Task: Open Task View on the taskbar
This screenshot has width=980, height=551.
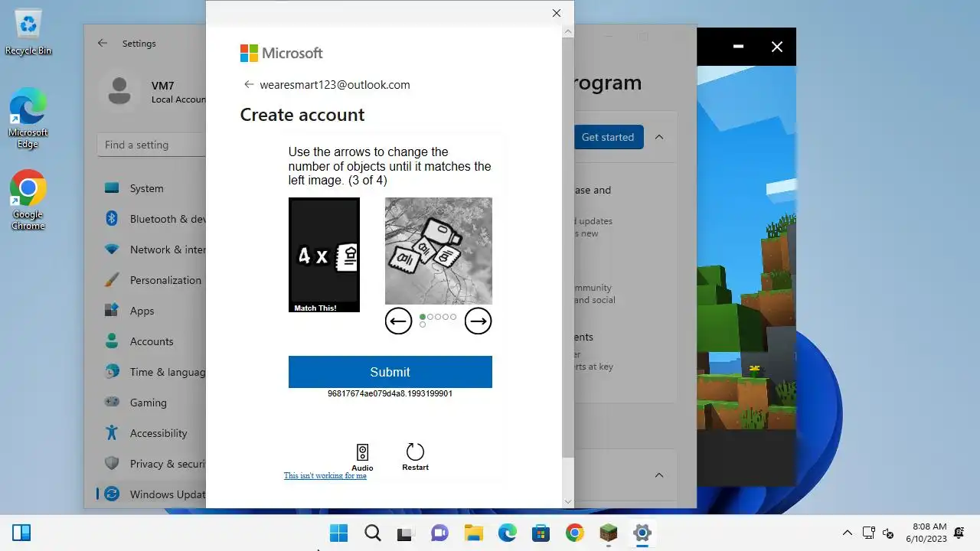Action: [406, 533]
